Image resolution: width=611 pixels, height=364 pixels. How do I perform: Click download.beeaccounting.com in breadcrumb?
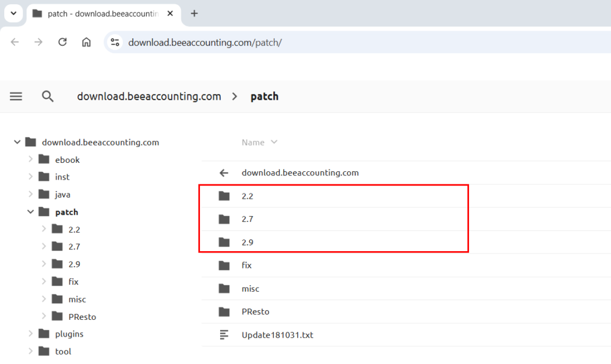[149, 97]
